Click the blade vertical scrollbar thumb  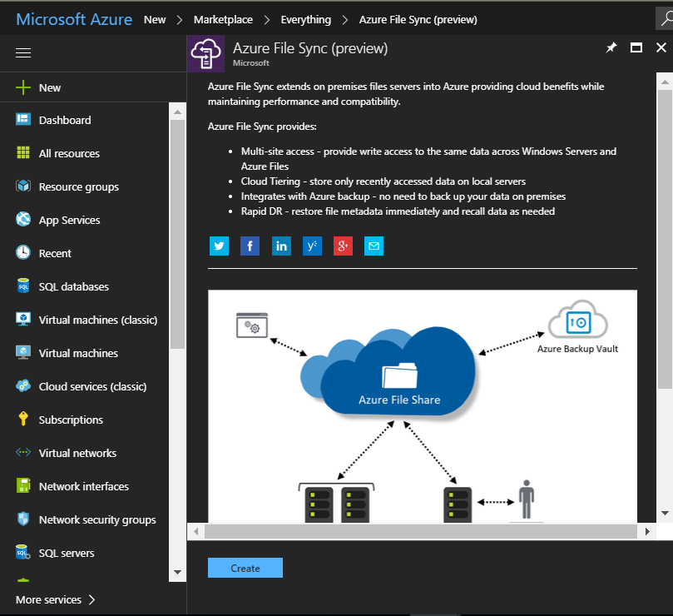pos(665,238)
